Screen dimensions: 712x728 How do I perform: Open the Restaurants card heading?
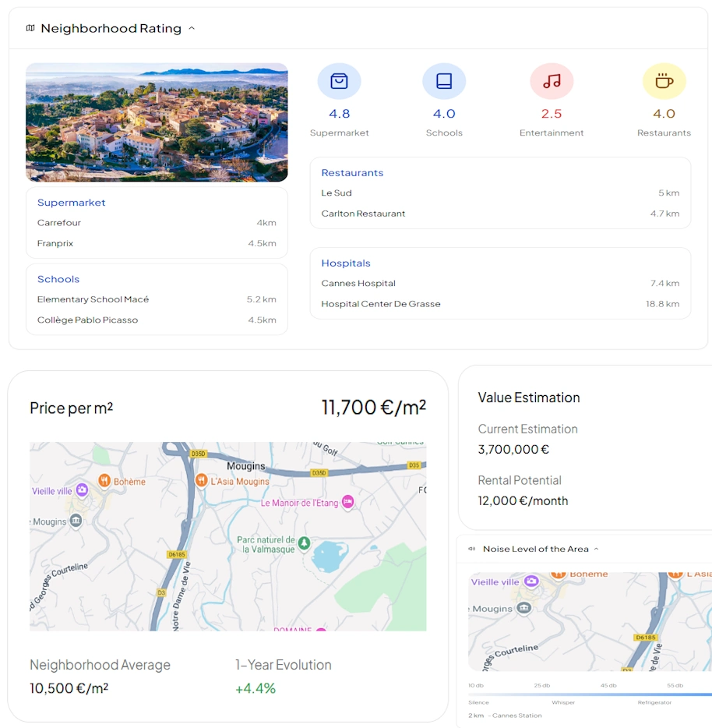(x=352, y=173)
